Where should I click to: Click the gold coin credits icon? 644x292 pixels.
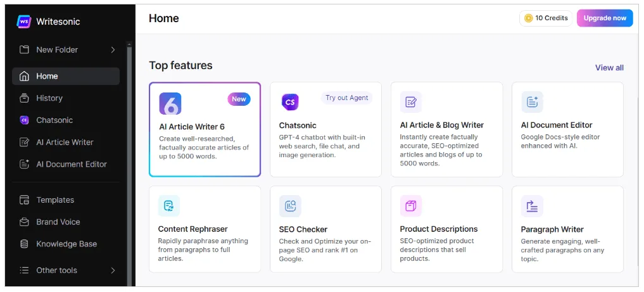point(529,18)
